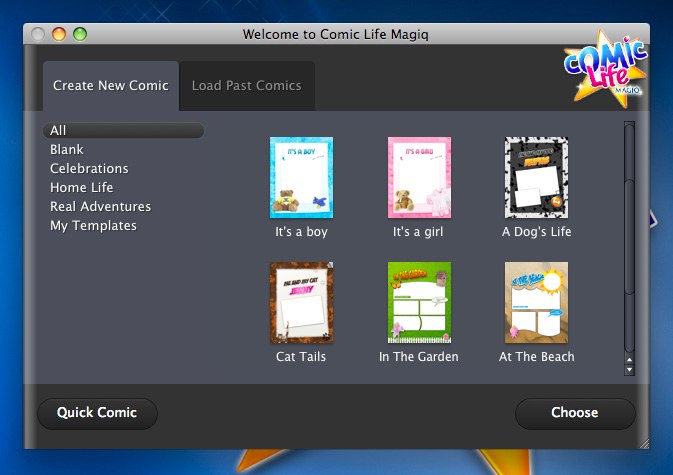Click the It's a boy label

pos(301,232)
